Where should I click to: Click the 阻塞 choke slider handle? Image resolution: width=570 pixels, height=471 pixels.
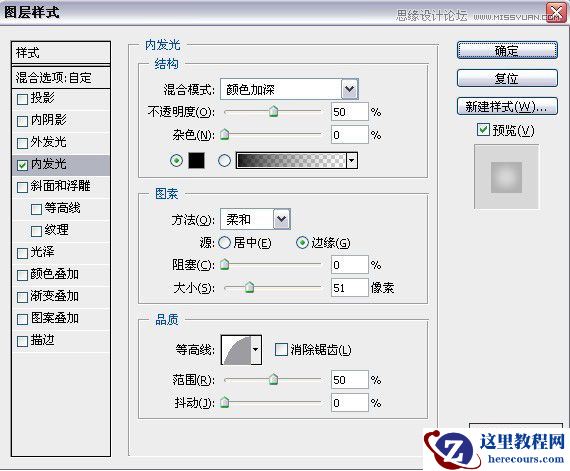click(x=225, y=265)
